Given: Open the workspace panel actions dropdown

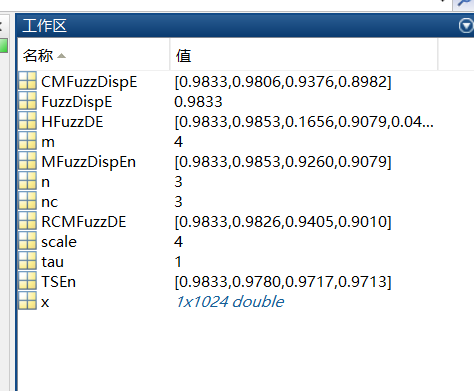Looking at the screenshot, I should [x=466, y=26].
